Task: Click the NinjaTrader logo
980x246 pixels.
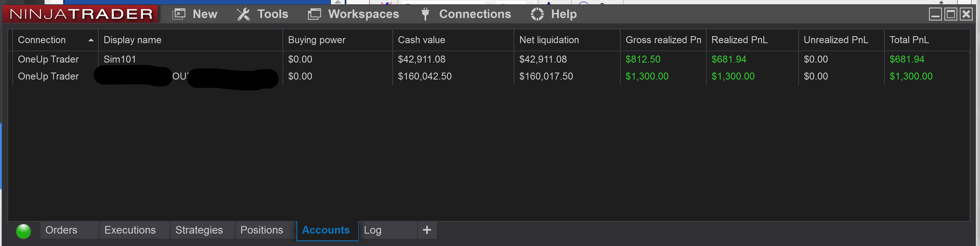Action: (x=81, y=14)
